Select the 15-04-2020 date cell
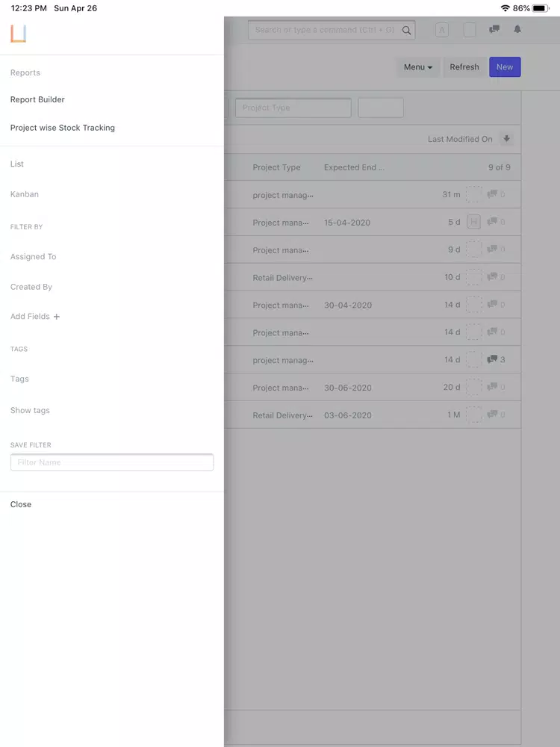The width and height of the screenshot is (560, 747). click(x=347, y=223)
